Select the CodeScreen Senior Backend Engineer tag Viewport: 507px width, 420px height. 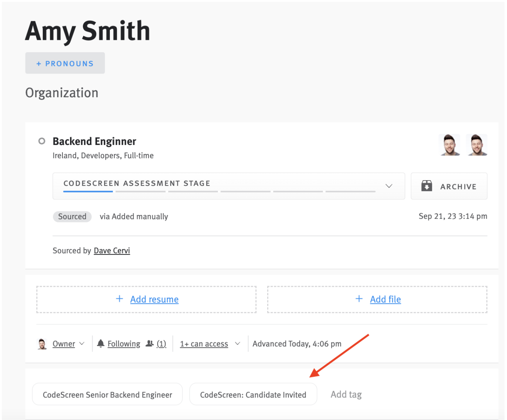[x=107, y=394]
